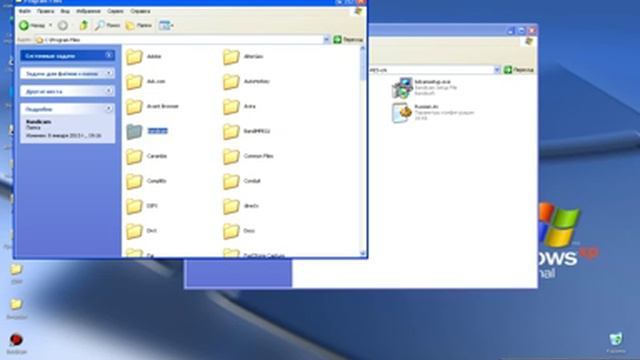Click the vertical scrollbar thumb
This screenshot has height=360, width=640.
[x=362, y=65]
